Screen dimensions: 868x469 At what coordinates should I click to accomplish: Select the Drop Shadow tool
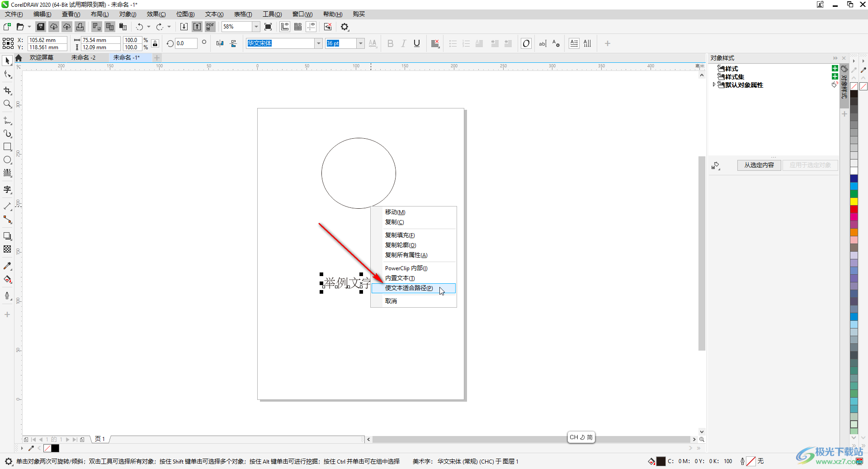pos(7,236)
